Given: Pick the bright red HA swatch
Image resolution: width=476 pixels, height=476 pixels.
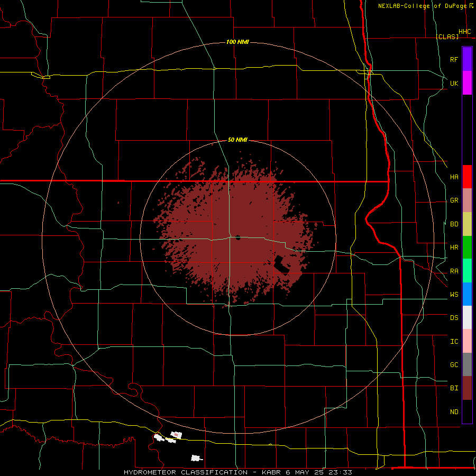Looking at the screenshot, I should click(x=467, y=177).
